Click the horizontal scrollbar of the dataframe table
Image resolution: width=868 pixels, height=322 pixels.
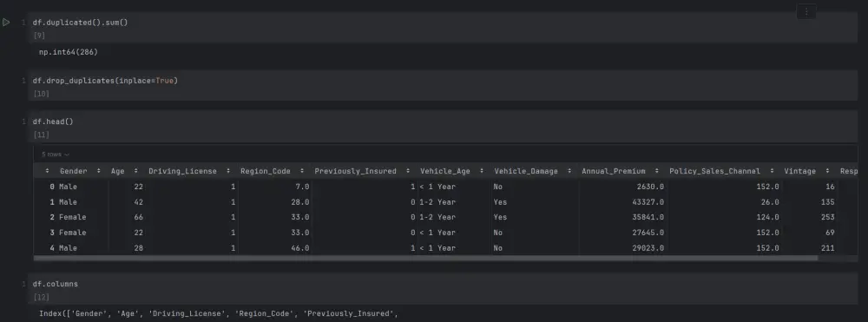click(x=425, y=258)
